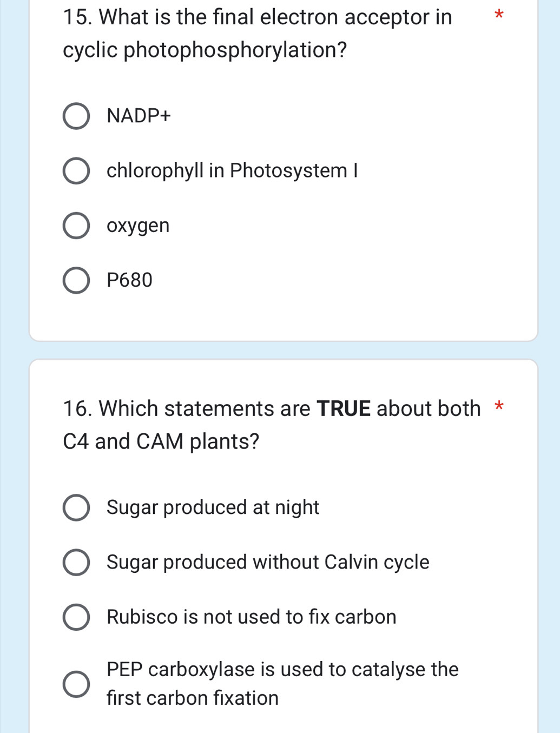The height and width of the screenshot is (733, 560).
Task: Click the red asterisk beside question 15
Action: tap(498, 17)
